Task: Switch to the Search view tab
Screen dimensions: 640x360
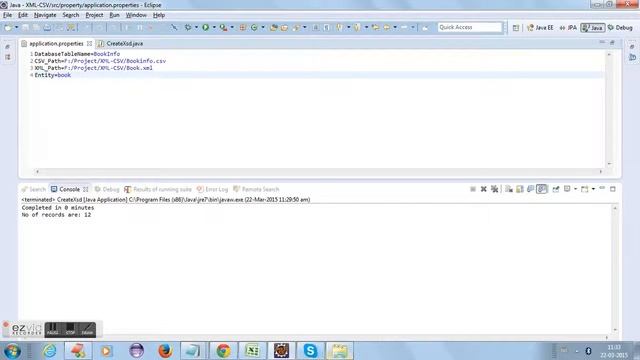Action: [x=33, y=189]
